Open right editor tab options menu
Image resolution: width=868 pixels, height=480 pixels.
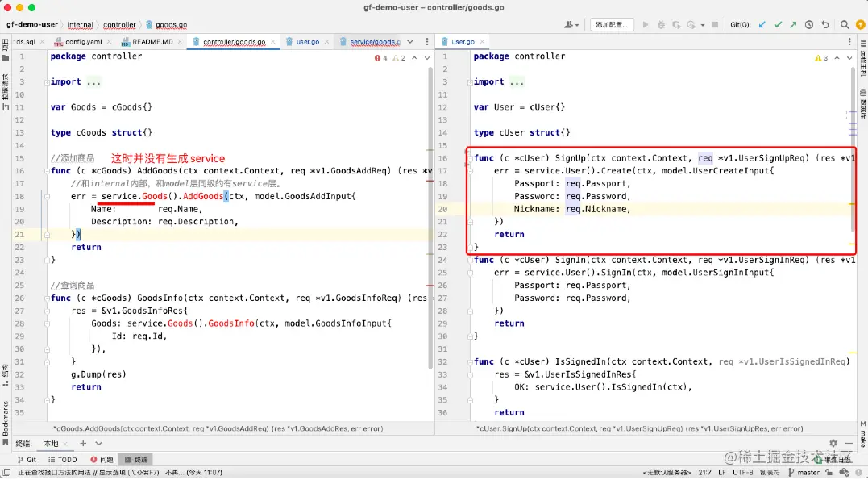click(850, 42)
